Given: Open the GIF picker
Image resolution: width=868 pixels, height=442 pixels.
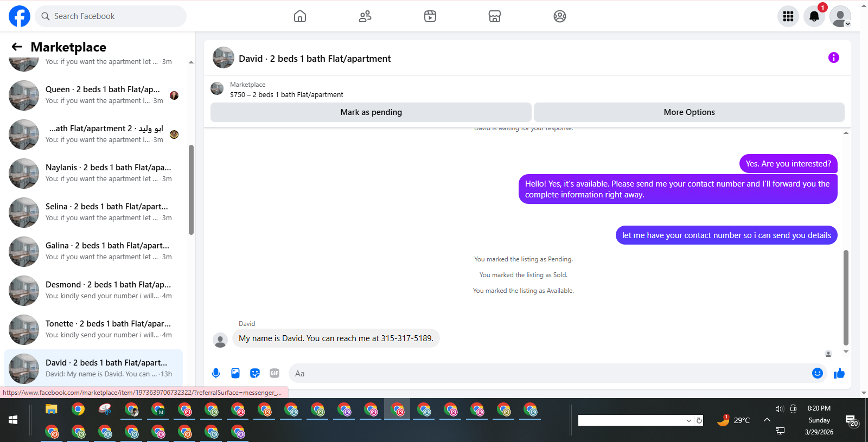Looking at the screenshot, I should pos(275,373).
